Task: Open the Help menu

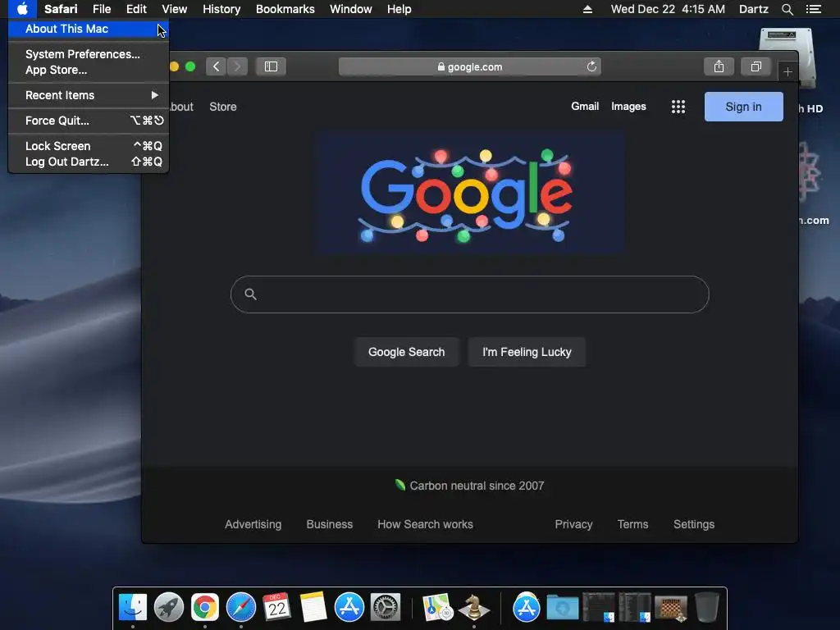Action: point(399,9)
